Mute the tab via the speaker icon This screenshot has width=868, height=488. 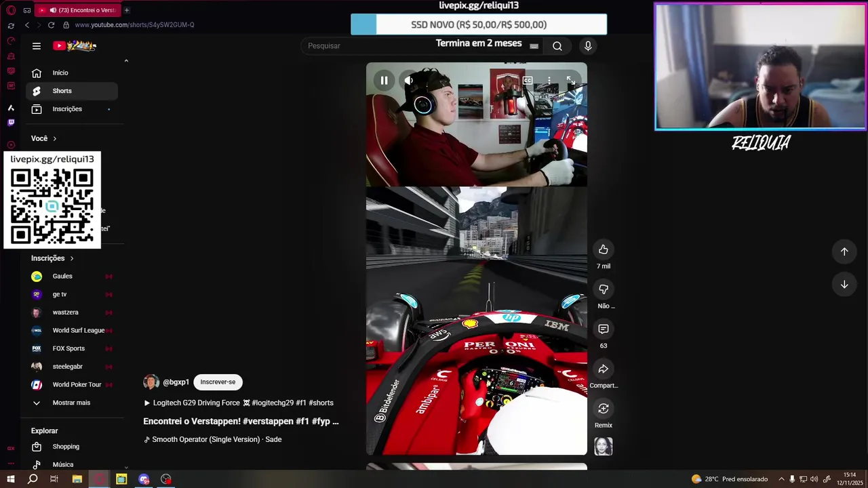point(53,10)
